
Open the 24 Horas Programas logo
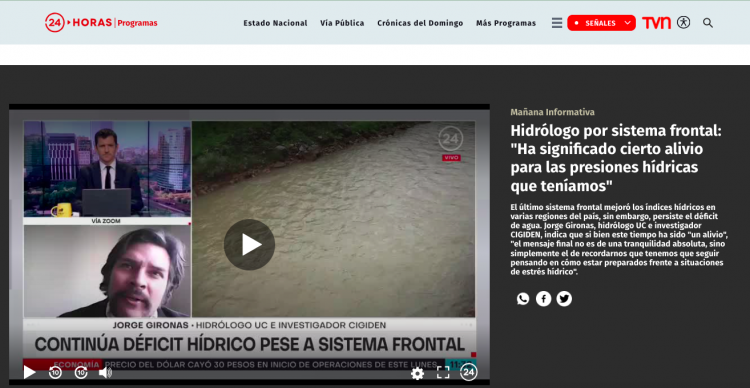(101, 22)
